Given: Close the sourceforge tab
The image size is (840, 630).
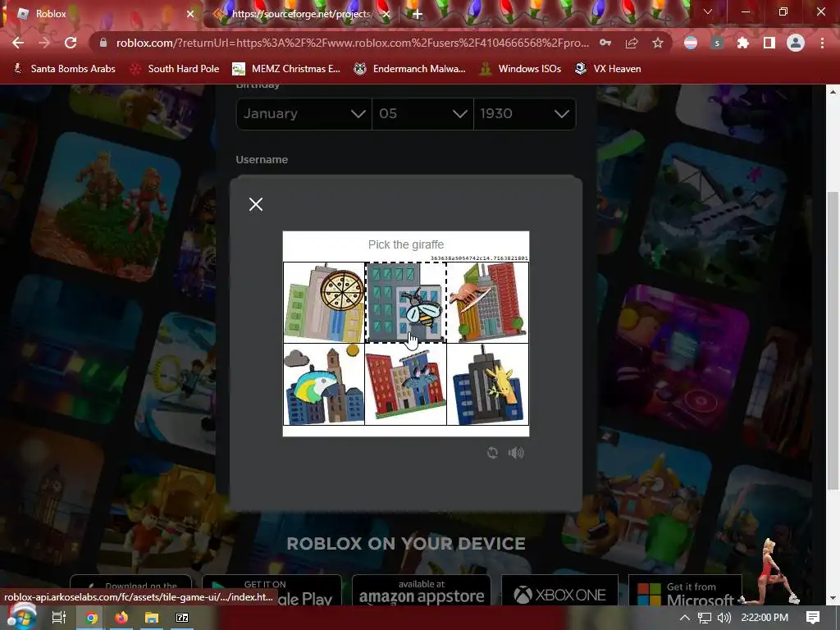Looking at the screenshot, I should [386, 14].
